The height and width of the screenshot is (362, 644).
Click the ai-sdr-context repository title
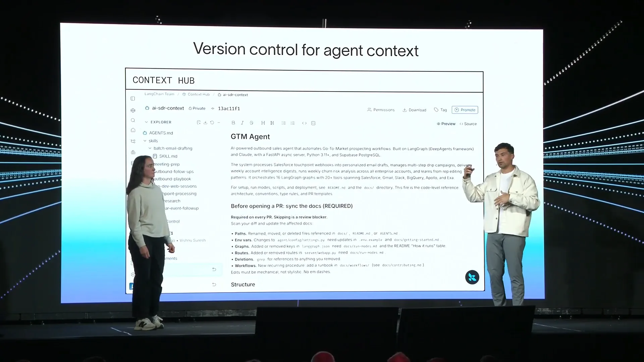(x=168, y=108)
